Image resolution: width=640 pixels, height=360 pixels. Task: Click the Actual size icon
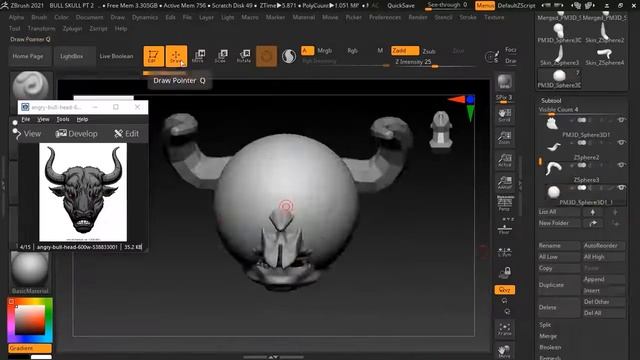coord(504,160)
